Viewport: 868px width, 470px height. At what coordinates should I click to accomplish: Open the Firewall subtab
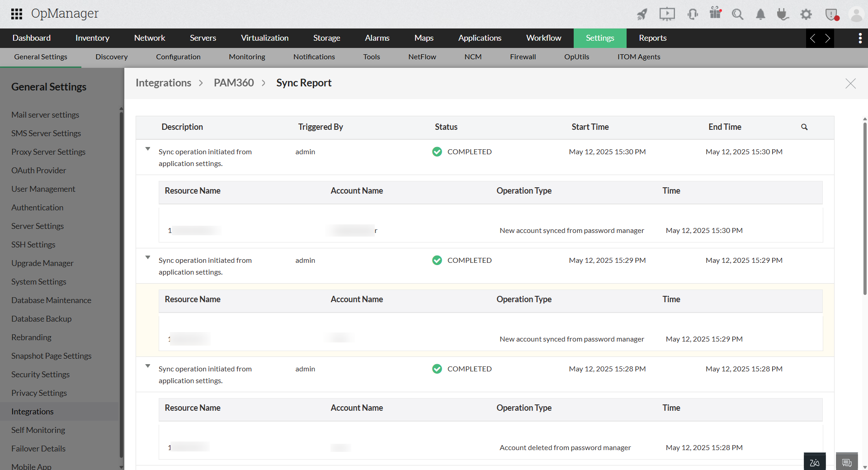[x=523, y=57]
